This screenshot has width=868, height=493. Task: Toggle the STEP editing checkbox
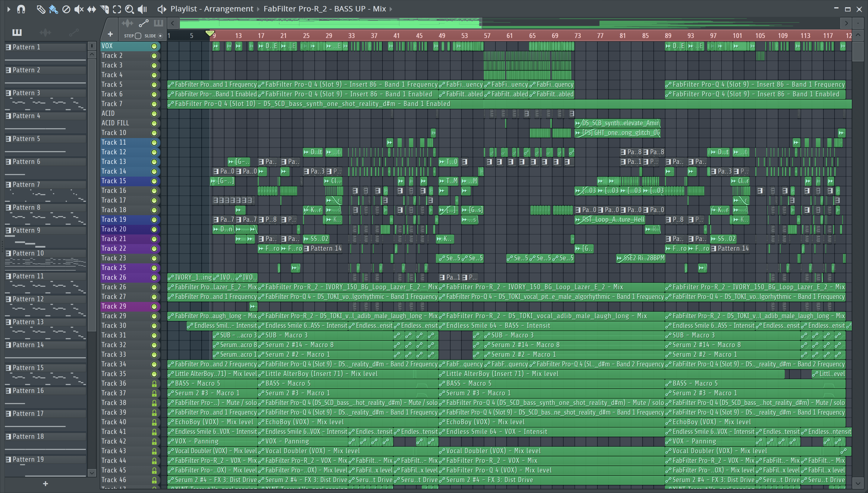[x=138, y=36]
